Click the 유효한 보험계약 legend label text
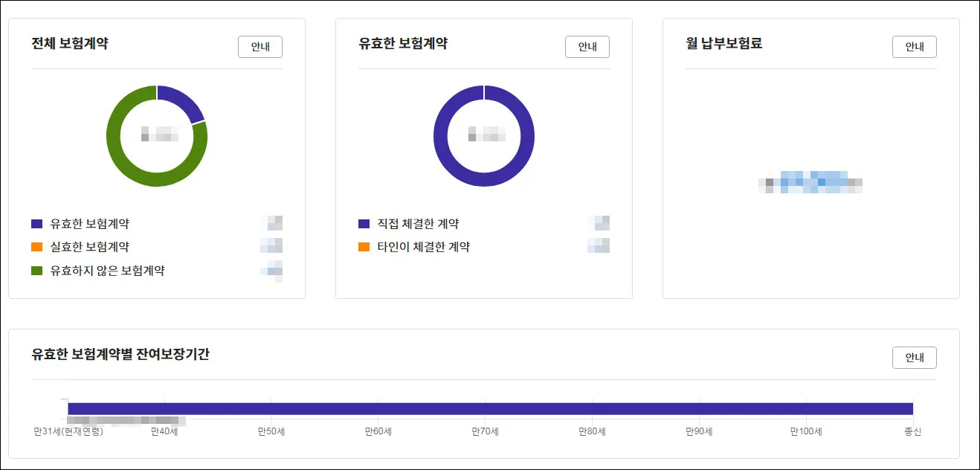The width and height of the screenshot is (980, 470). [89, 223]
